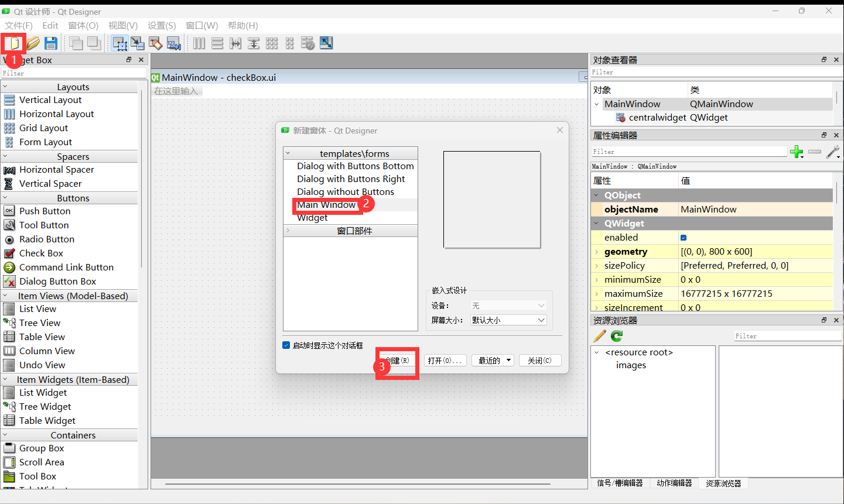
Task: Open the 最近的 dropdown button
Action: [493, 361]
